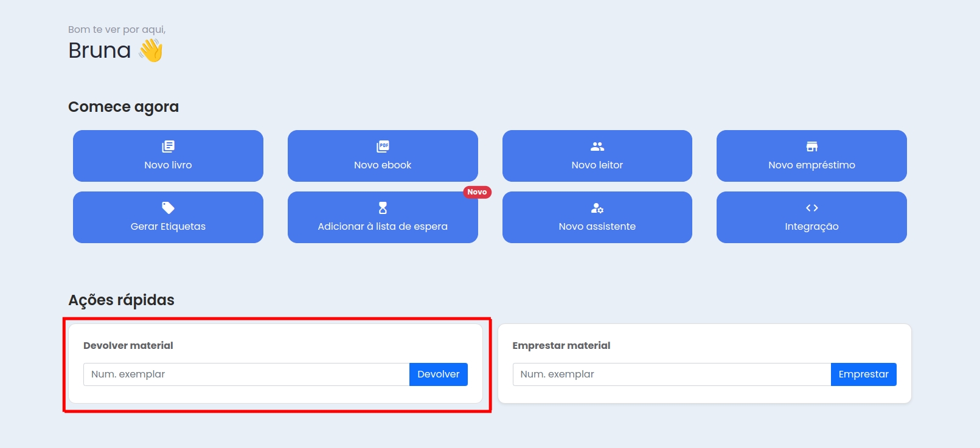Click the book icon on Novo livro
The image size is (980, 448).
click(x=168, y=146)
